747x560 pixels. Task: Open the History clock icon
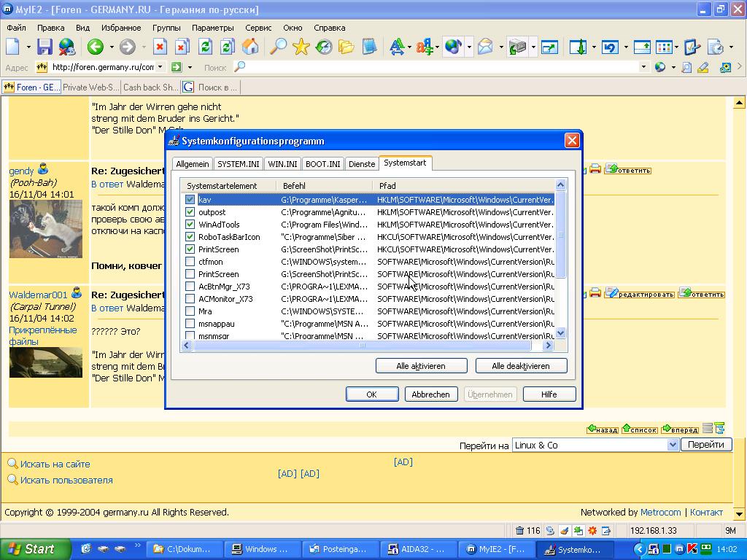[x=323, y=47]
